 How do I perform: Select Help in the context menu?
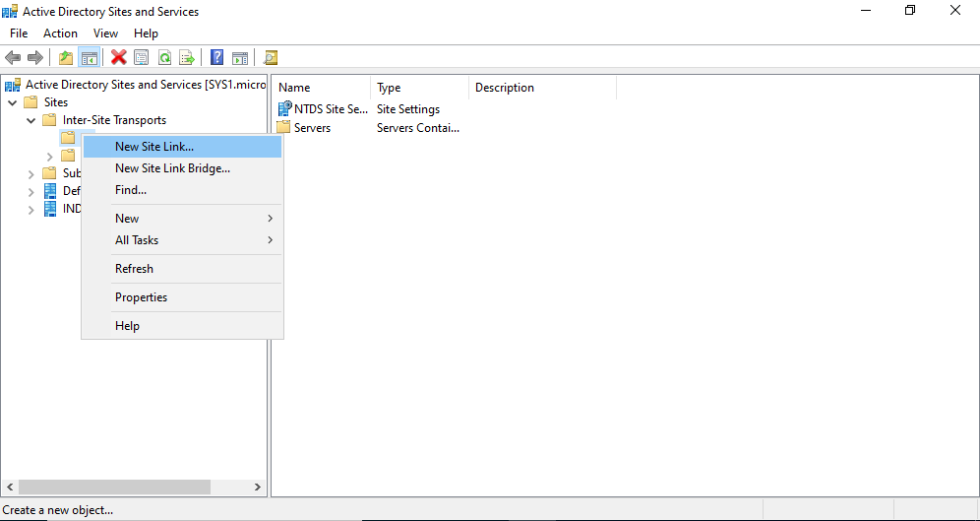182,326
